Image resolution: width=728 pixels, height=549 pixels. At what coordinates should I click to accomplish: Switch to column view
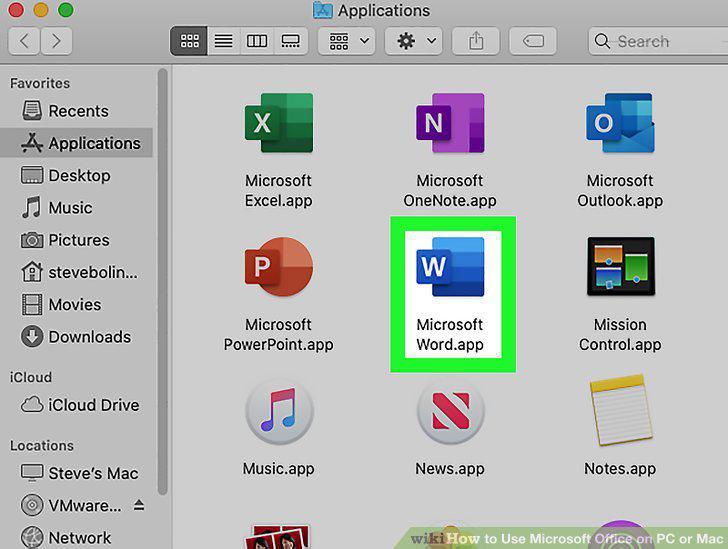coord(257,41)
